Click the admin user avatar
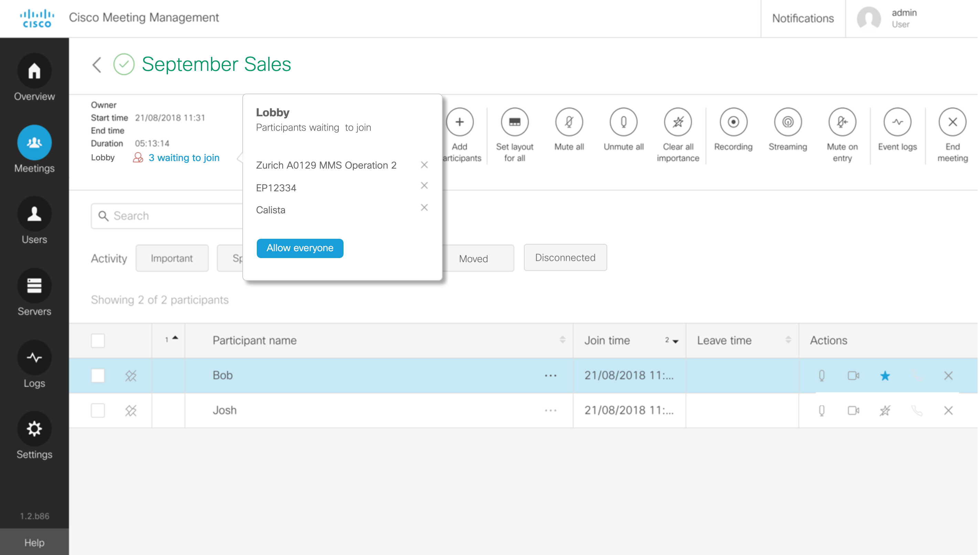The image size is (980, 555). (x=869, y=18)
